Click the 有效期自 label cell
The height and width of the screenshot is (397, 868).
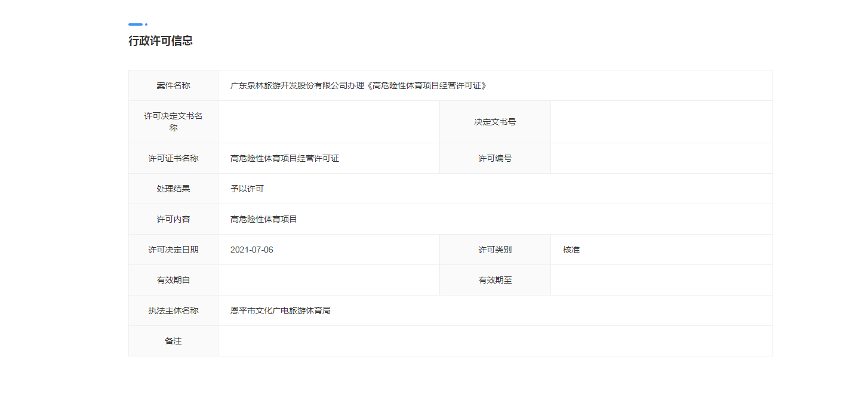[x=174, y=280]
